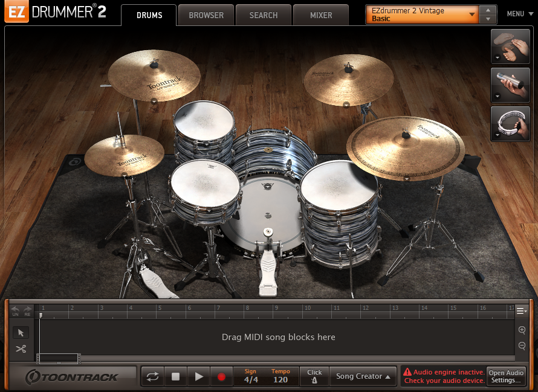Open the Browser tab
This screenshot has height=392, width=538.
point(206,15)
